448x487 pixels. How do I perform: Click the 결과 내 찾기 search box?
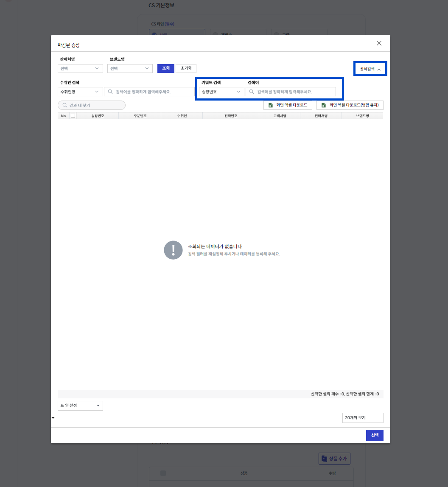[92, 105]
